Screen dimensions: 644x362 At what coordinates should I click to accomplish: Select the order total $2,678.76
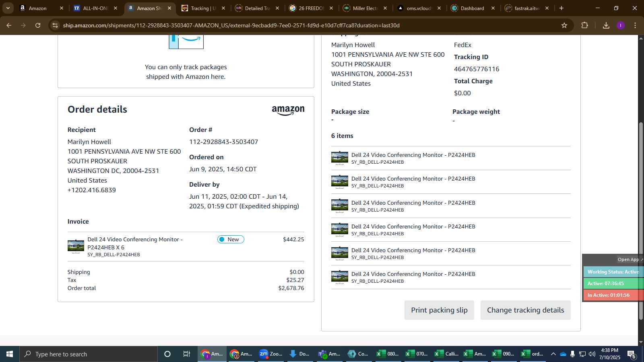click(x=291, y=288)
